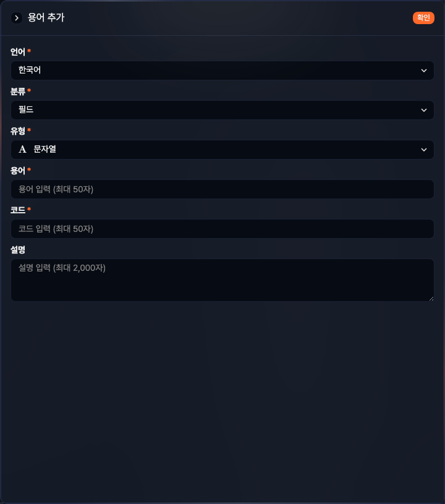Open the 분류 dropdown showing 필드
This screenshot has height=504, width=445.
pyautogui.click(x=222, y=110)
